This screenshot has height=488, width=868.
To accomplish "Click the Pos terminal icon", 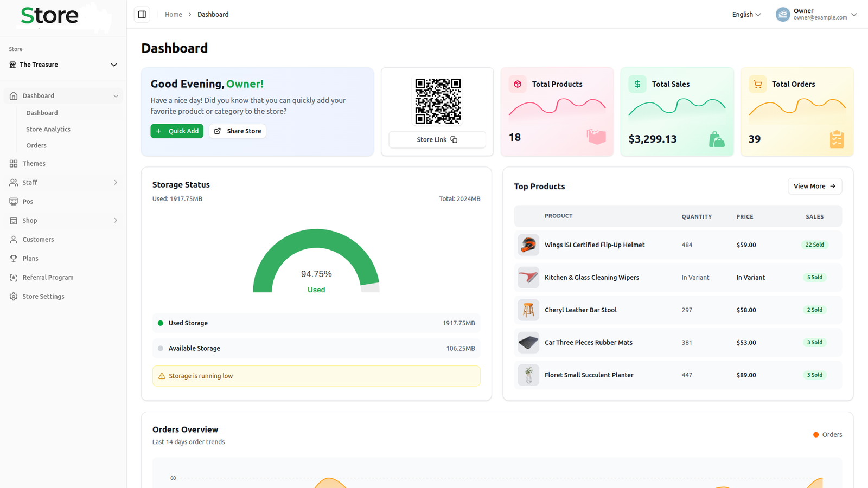I will pos(14,202).
